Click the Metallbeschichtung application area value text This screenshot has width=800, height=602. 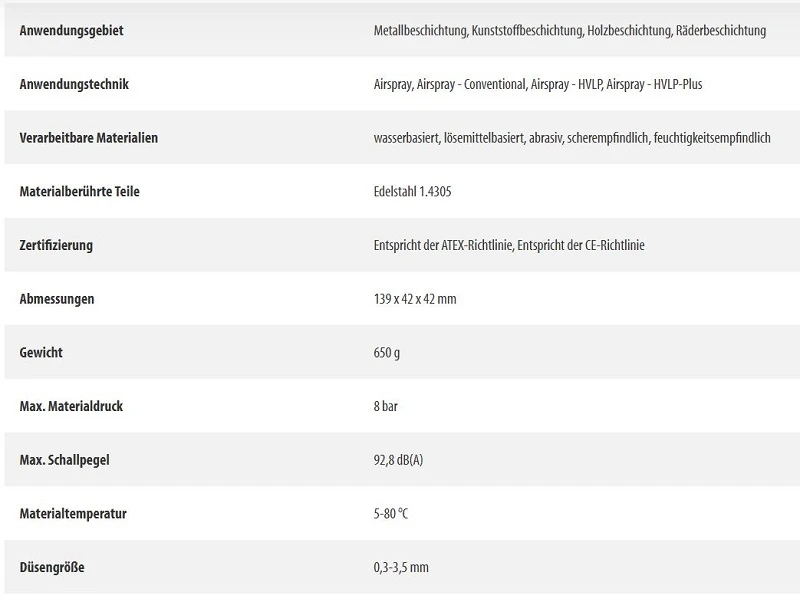(x=569, y=31)
